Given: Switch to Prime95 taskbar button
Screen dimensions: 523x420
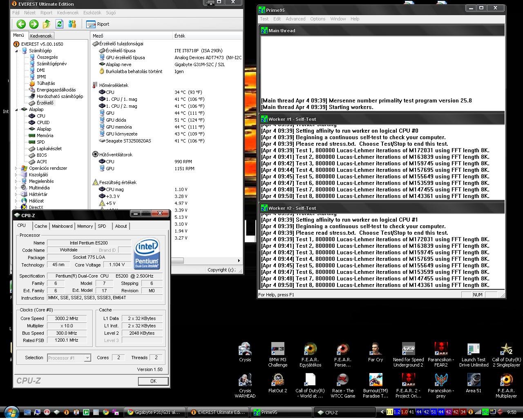Looking at the screenshot, I should (x=281, y=412).
